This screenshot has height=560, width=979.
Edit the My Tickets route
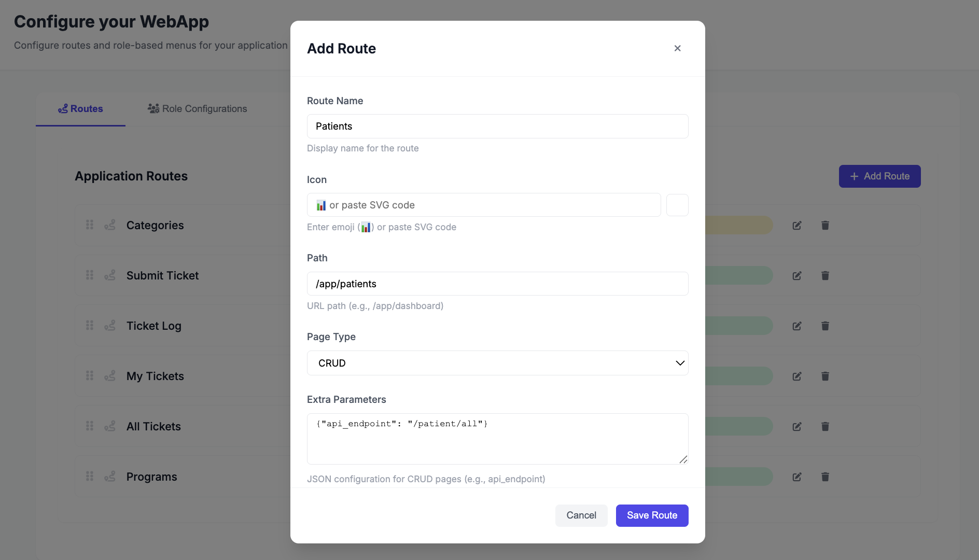click(797, 376)
